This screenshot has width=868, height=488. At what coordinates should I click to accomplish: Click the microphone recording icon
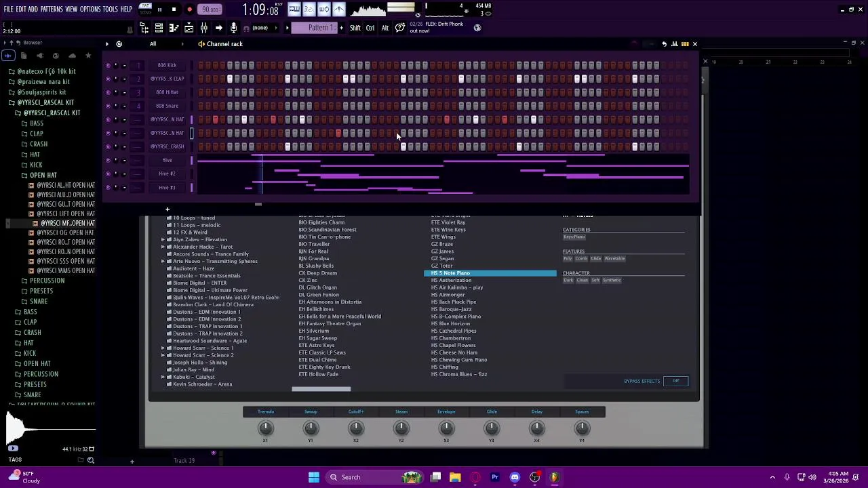pos(233,28)
